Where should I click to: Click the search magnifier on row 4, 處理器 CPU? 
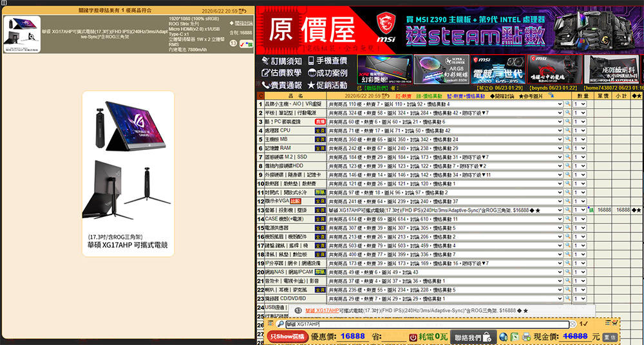(567, 131)
